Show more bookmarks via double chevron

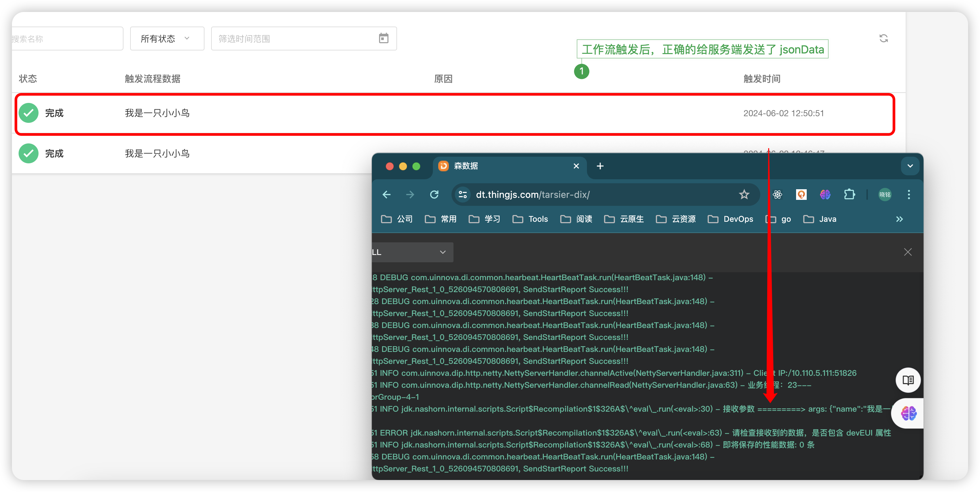coord(899,219)
